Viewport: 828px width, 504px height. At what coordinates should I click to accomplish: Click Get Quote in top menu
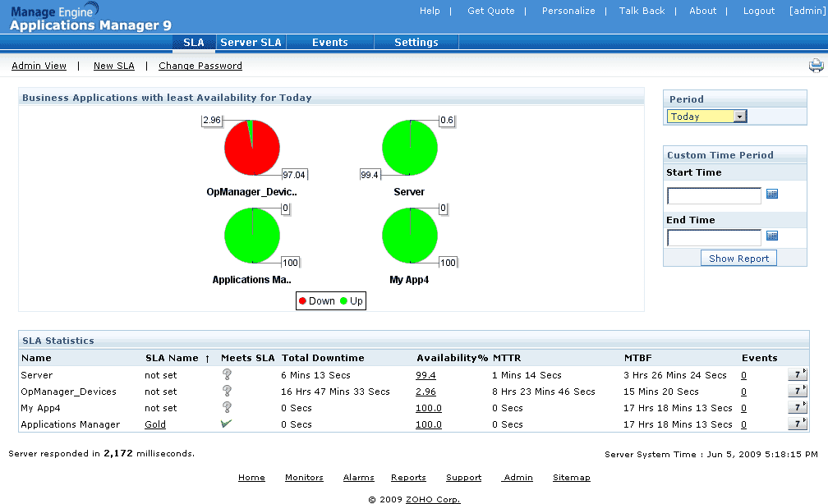tap(491, 11)
